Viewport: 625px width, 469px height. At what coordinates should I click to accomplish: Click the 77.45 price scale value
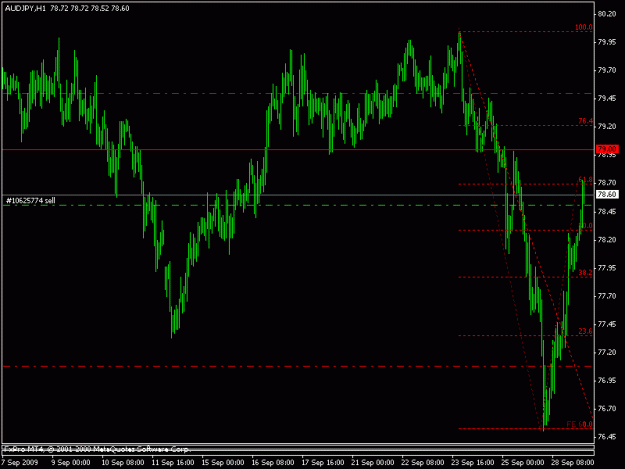click(x=606, y=324)
